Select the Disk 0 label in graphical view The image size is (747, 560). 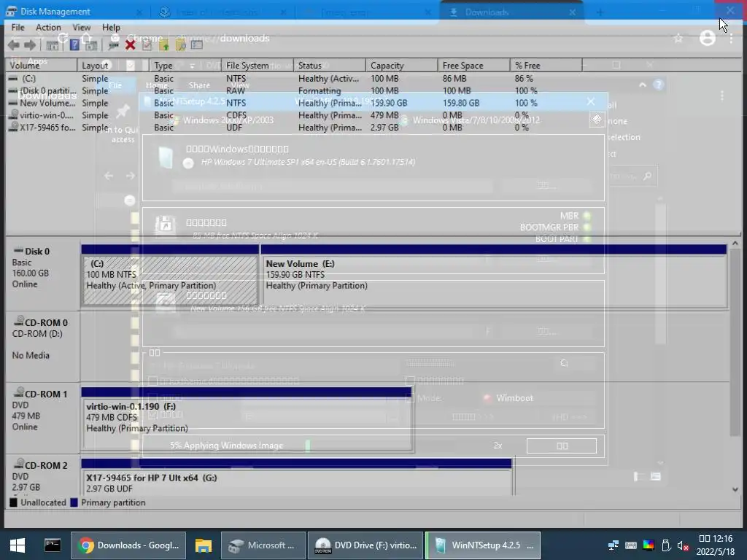point(42,275)
